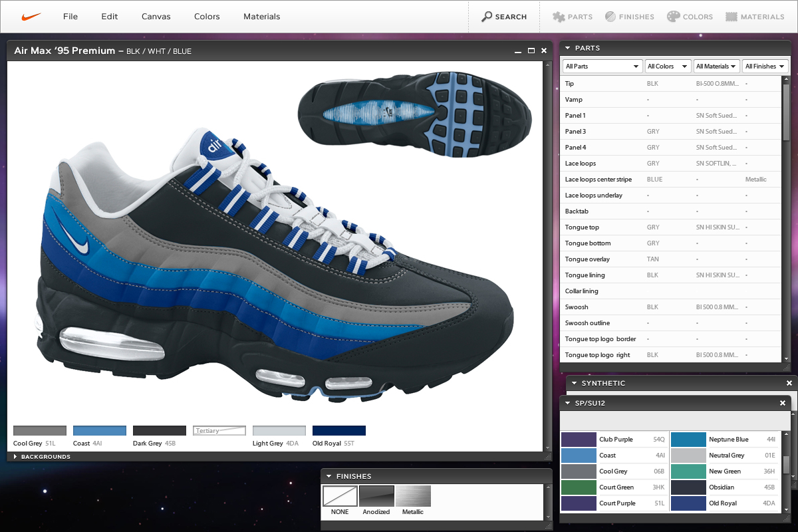This screenshot has width=798, height=532.
Task: Toggle the Parts panel from toolbar
Action: pyautogui.click(x=572, y=17)
